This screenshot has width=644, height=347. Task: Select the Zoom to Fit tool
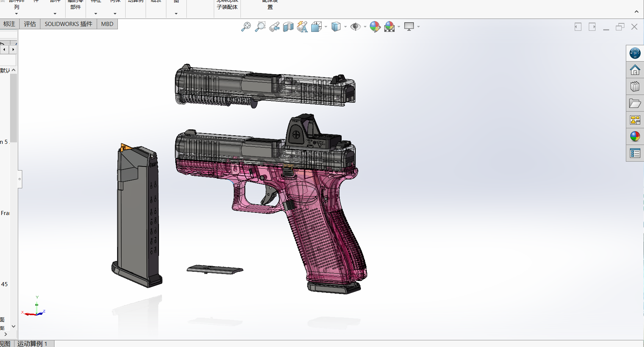[x=246, y=27]
